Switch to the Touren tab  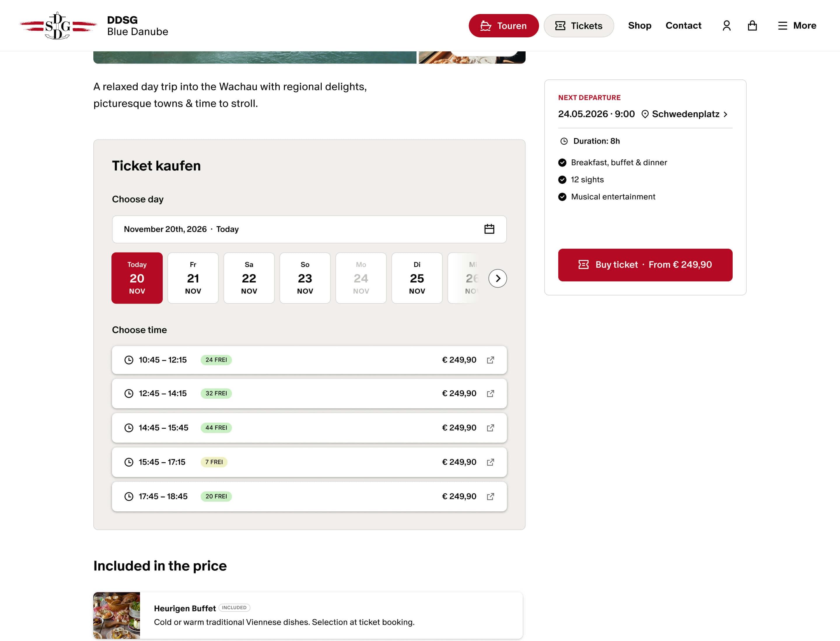(x=503, y=26)
